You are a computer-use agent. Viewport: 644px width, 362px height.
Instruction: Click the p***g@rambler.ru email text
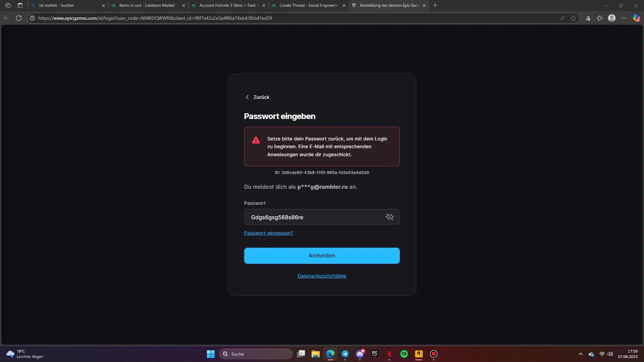[x=322, y=187]
